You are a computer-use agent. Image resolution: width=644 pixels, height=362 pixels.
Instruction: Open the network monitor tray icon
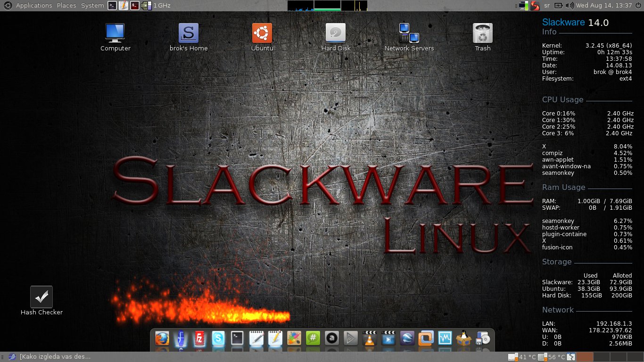point(523,6)
